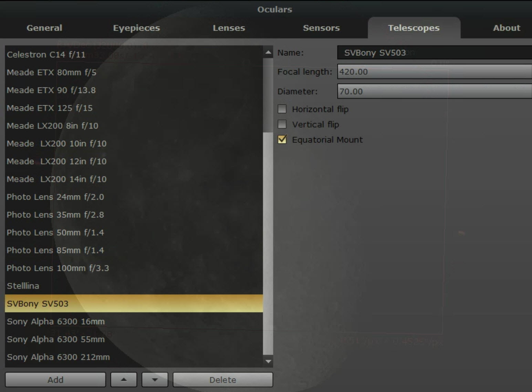Open the Sensors tab
532x392 pixels.
click(x=321, y=28)
